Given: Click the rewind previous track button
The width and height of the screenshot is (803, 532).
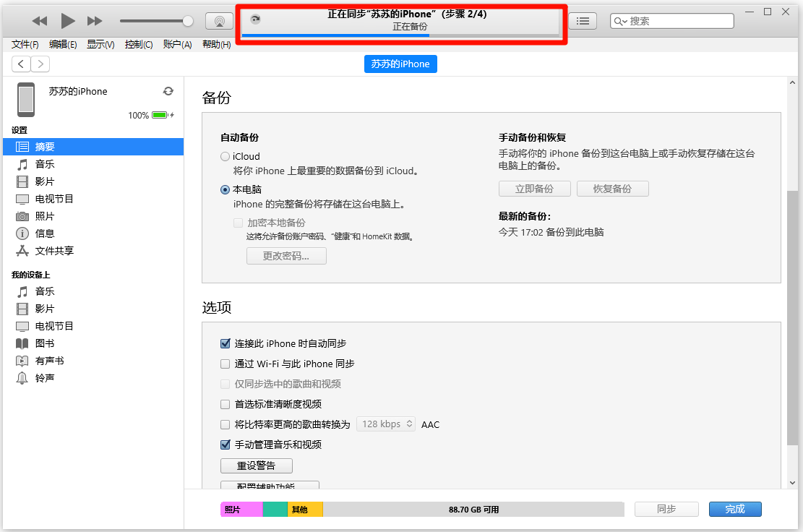Looking at the screenshot, I should pyautogui.click(x=40, y=21).
